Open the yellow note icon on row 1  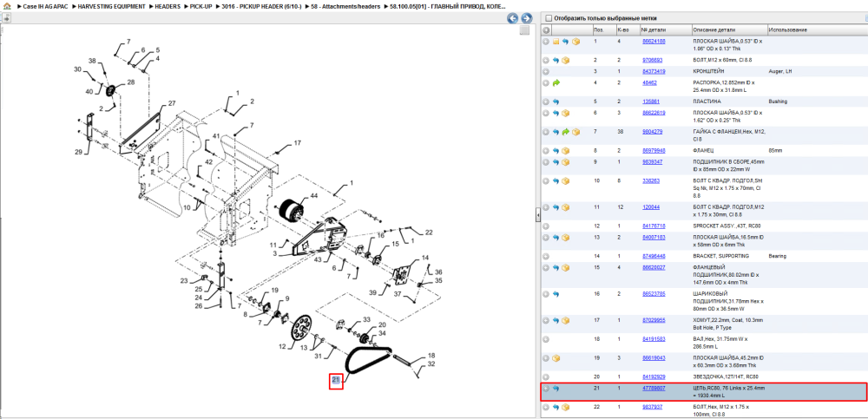(556, 42)
